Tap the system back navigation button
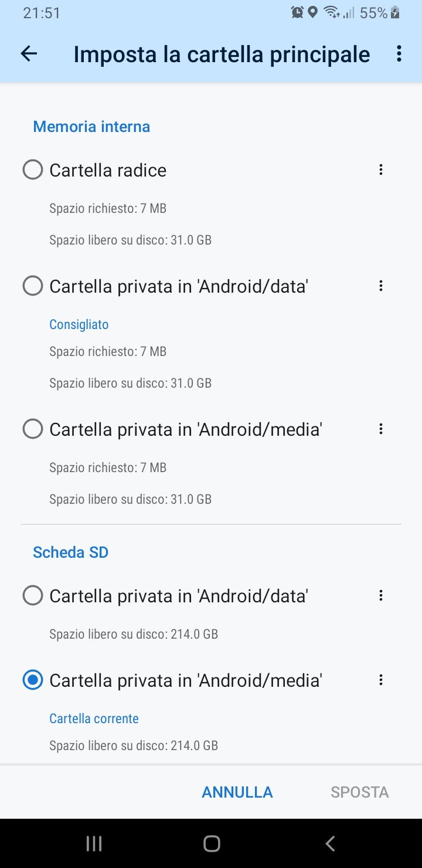The height and width of the screenshot is (868, 422). (x=330, y=843)
